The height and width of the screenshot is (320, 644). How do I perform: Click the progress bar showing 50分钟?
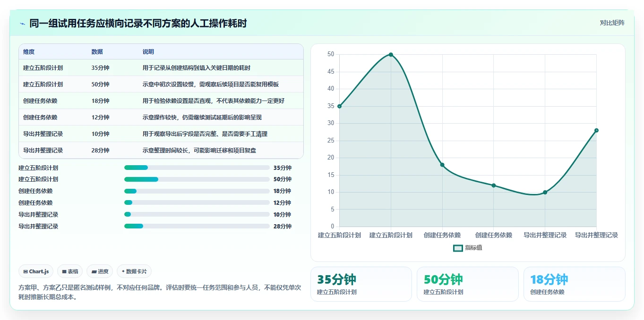[197, 179]
